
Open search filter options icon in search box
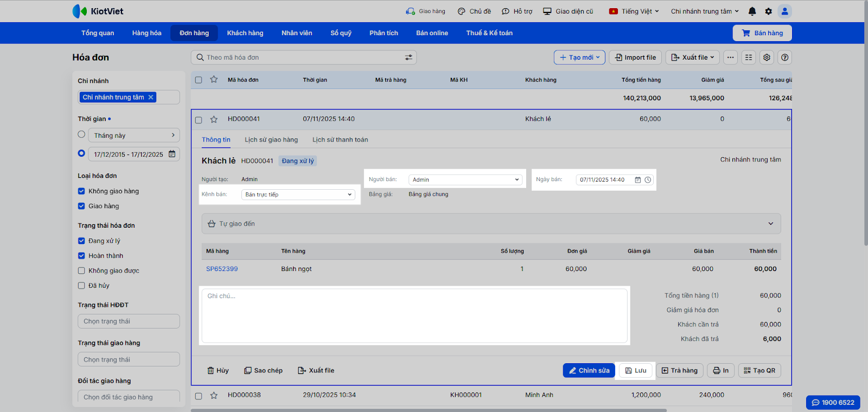(409, 57)
